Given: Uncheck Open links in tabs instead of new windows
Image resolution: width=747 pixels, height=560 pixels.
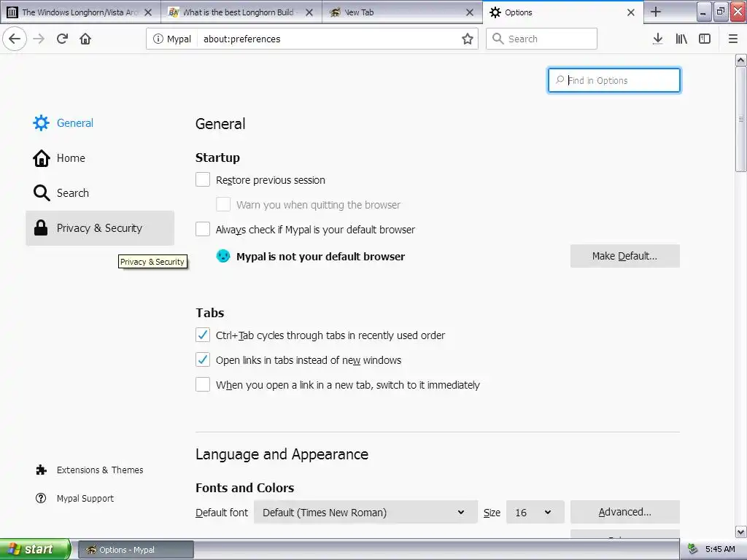Looking at the screenshot, I should (203, 359).
